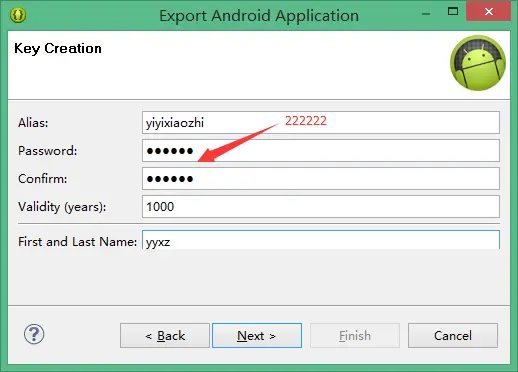Click the First and Last Name field
The width and height of the screenshot is (518, 372).
tap(321, 240)
